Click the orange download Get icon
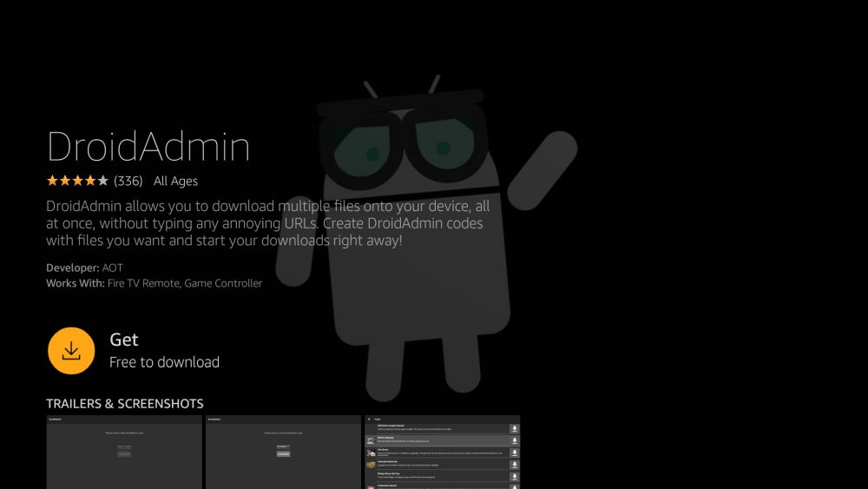868x489 pixels. [71, 351]
